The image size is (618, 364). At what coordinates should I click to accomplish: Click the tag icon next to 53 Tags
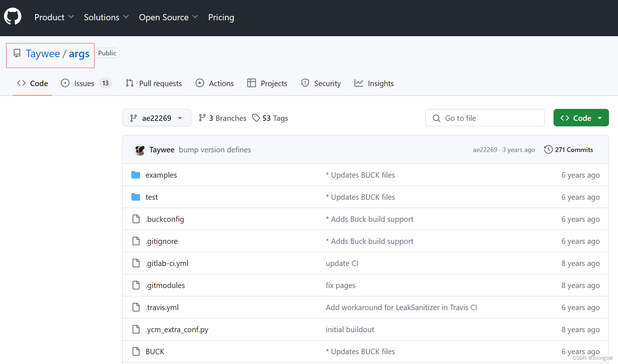(x=256, y=118)
